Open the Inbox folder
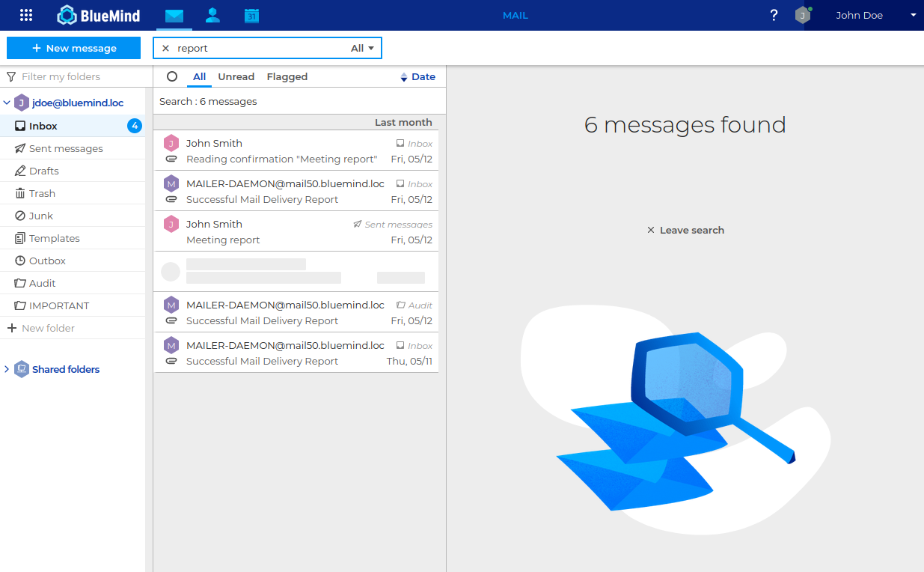Screen dimensions: 924x572 tap(73, 126)
